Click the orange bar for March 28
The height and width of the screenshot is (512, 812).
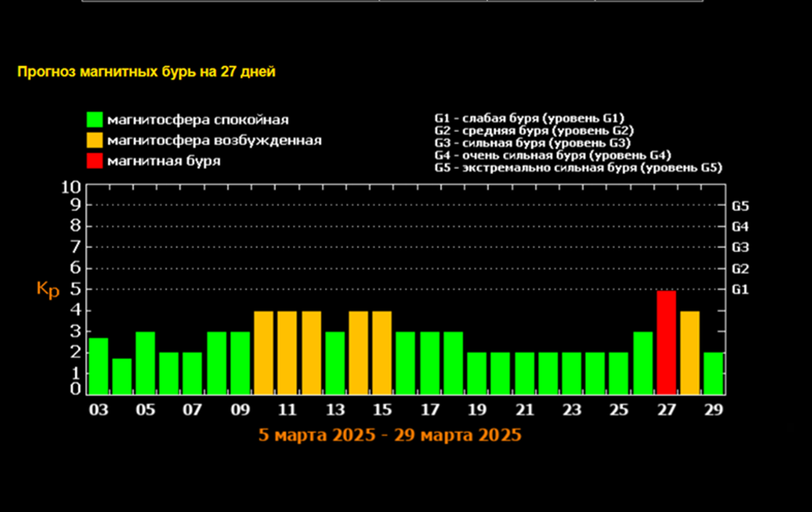tap(690, 352)
